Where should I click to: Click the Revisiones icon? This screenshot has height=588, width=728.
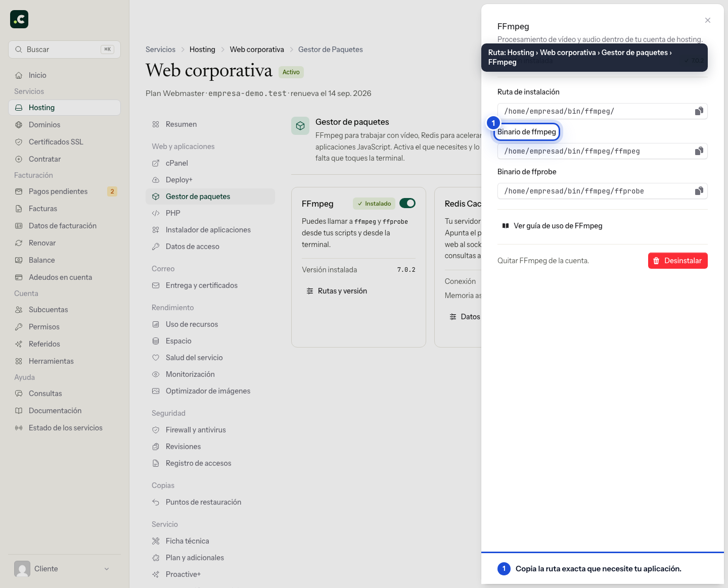click(156, 447)
